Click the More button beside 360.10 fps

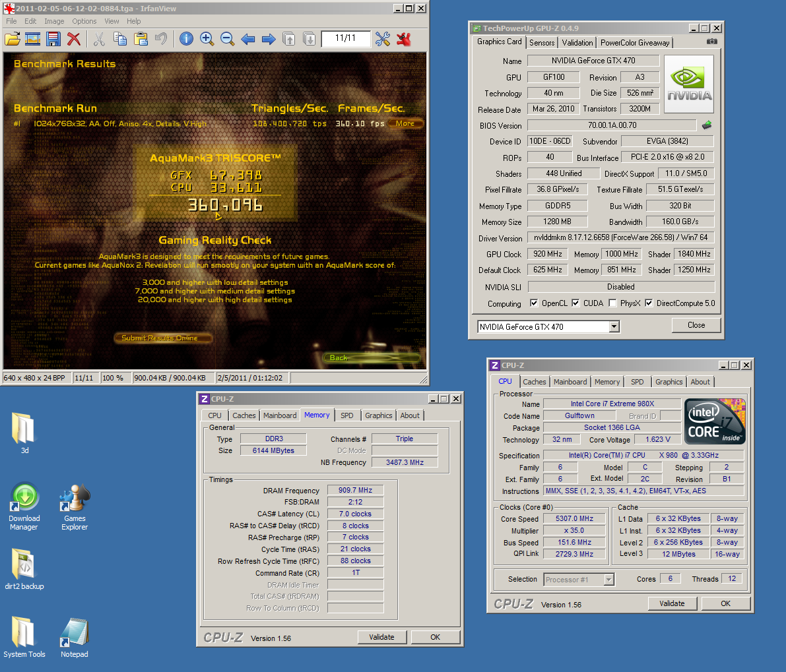point(406,123)
